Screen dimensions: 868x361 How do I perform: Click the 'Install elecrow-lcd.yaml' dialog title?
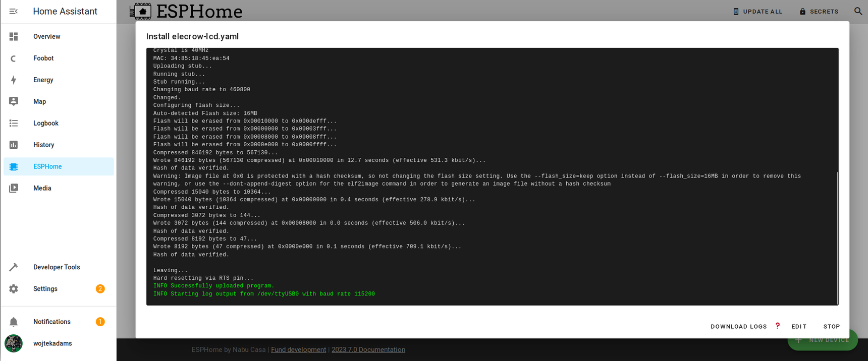tap(192, 36)
